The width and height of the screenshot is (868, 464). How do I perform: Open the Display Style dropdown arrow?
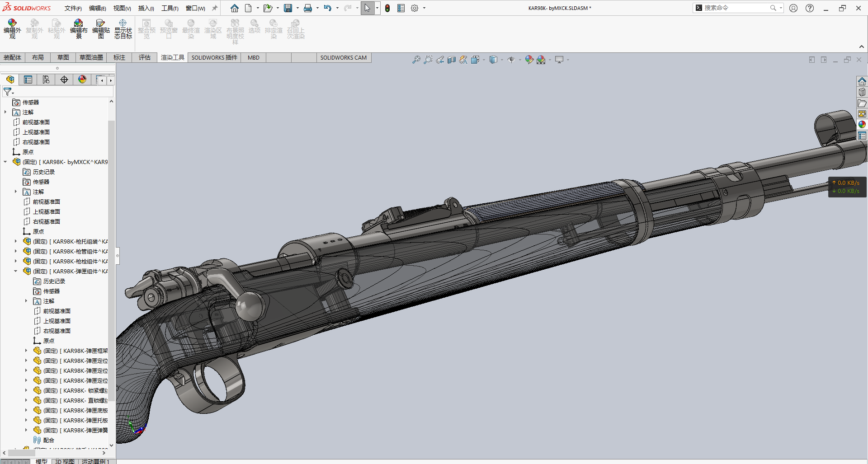tap(502, 60)
